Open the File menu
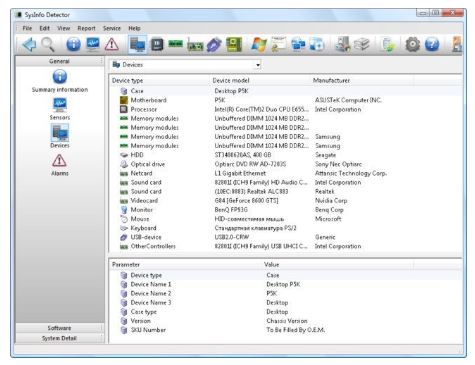Screen dimensions: 475x365 (x=27, y=28)
